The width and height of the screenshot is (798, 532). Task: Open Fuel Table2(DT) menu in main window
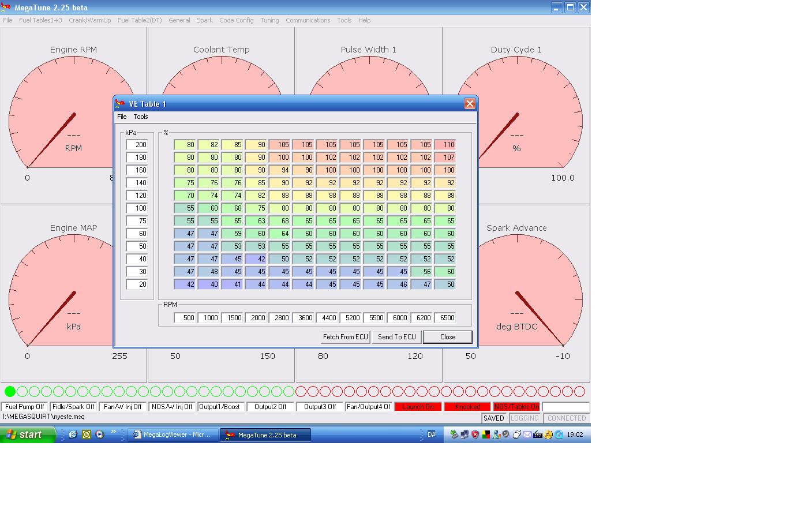[140, 20]
